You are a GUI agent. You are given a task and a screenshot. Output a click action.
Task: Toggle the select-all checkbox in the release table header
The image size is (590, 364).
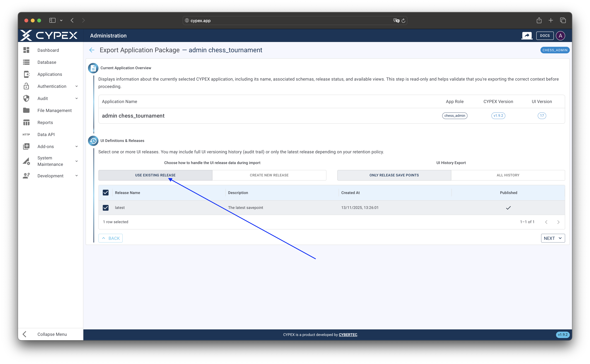click(105, 193)
